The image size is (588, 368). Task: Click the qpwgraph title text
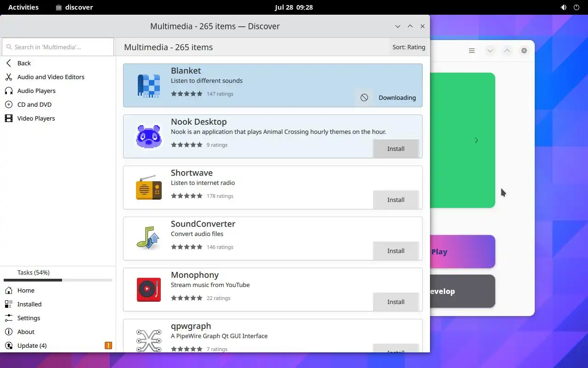[x=191, y=326]
